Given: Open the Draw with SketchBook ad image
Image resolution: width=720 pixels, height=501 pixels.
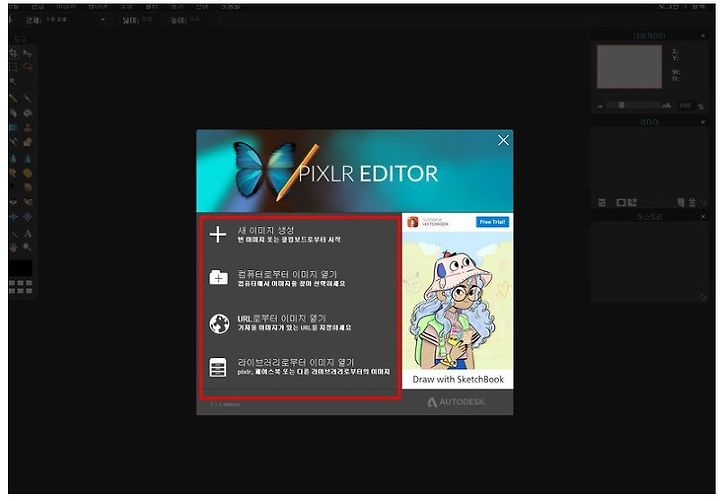Looking at the screenshot, I should (458, 301).
